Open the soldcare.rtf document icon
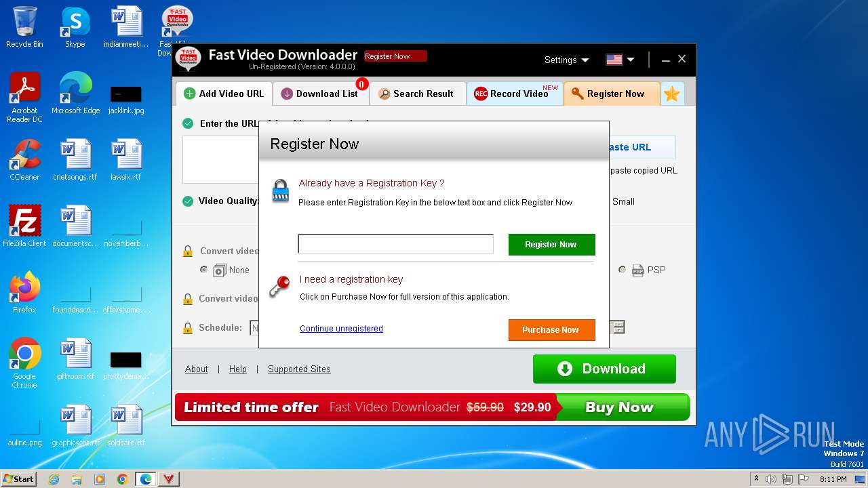This screenshot has width=868, height=488. tap(126, 425)
